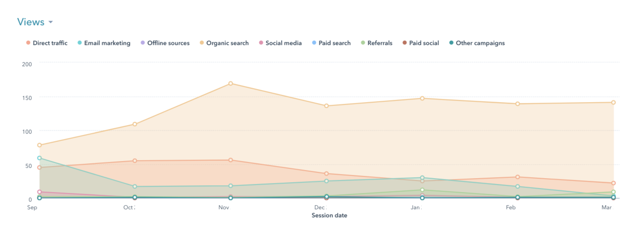Toggle the Direct traffic legend series
The image size is (644, 241).
(x=50, y=43)
